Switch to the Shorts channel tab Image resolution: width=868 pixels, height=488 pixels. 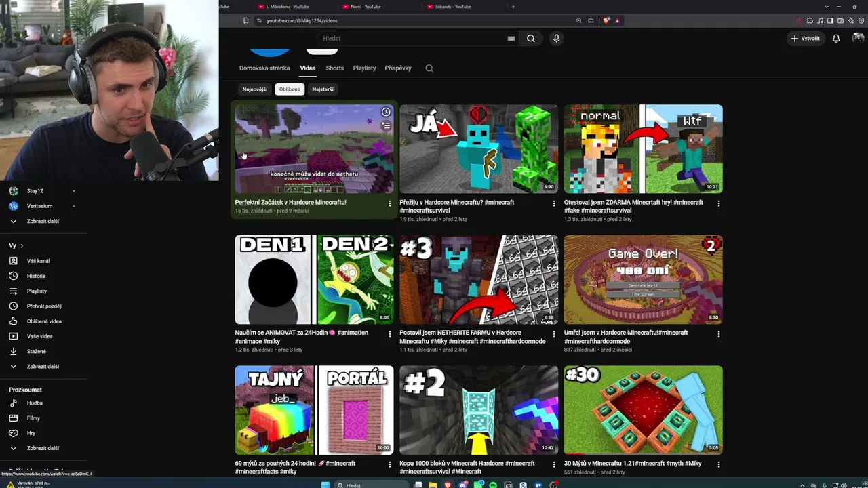(x=335, y=68)
